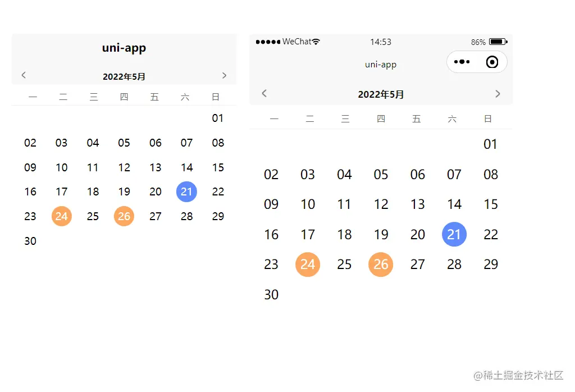The height and width of the screenshot is (392, 575).
Task: Click the 2022年5月 title in left calendar
Action: pyautogui.click(x=124, y=76)
